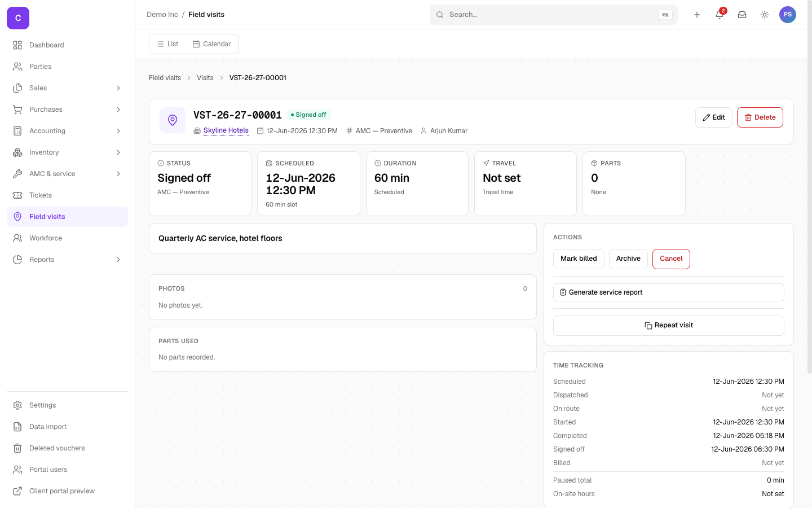Click the No parts recorded. text
Screen dimensions: 812x508
187,357
